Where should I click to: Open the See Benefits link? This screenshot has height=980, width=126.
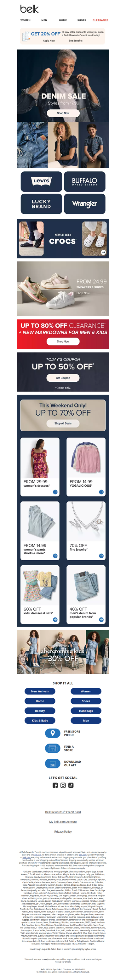click(75, 41)
